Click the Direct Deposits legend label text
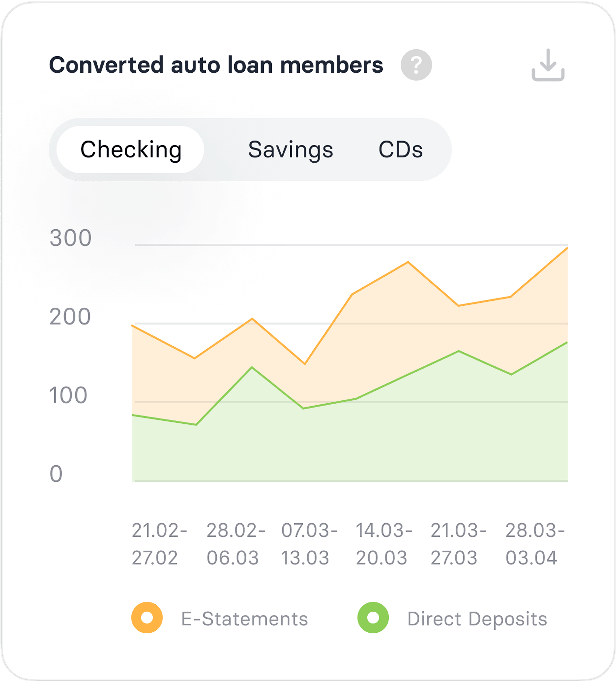 [x=477, y=619]
